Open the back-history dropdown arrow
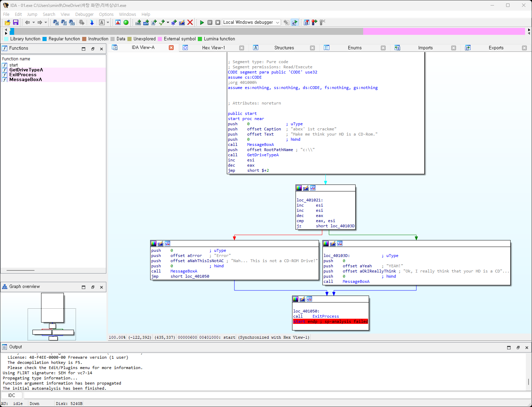 click(x=33, y=22)
